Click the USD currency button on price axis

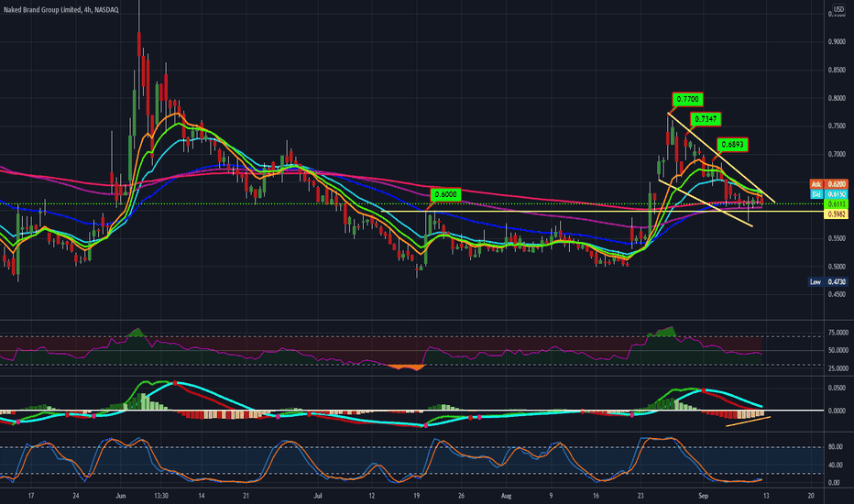pyautogui.click(x=838, y=9)
